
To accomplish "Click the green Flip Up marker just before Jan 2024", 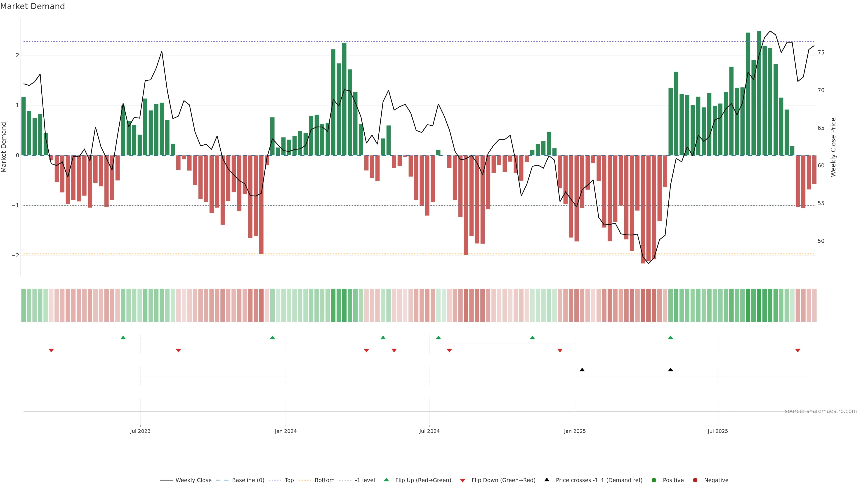I will pos(272,338).
